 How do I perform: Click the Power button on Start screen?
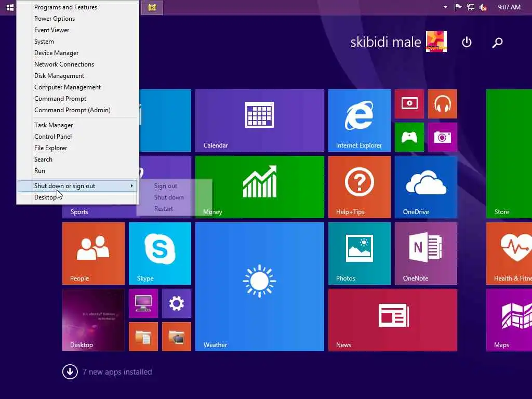coord(467,42)
